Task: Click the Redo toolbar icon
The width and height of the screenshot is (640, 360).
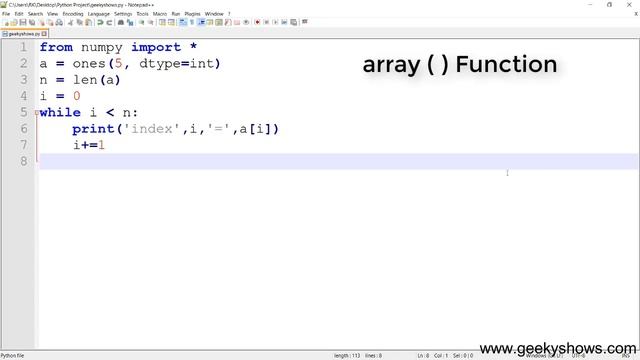Action: coord(109,22)
